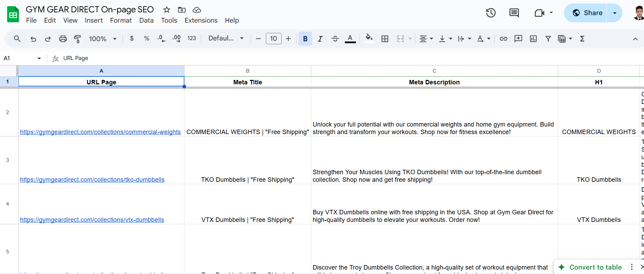The width and height of the screenshot is (644, 274).
Task: Toggle italic formatting
Action: pyautogui.click(x=320, y=39)
